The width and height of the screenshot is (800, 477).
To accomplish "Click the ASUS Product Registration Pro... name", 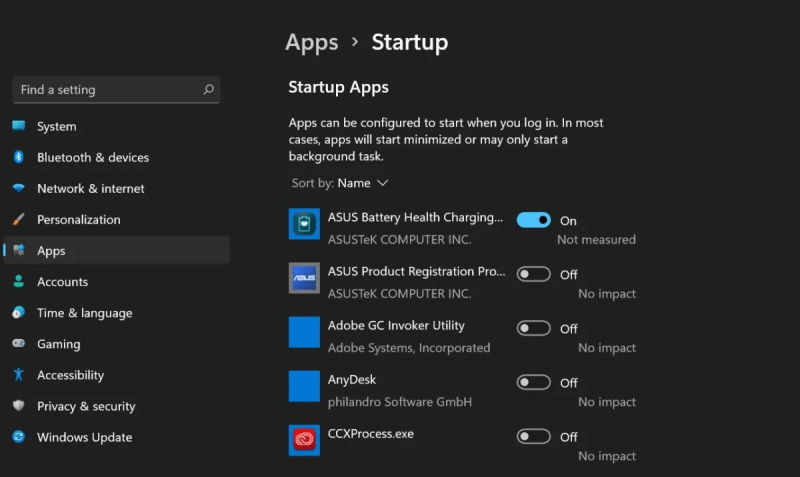I will tap(416, 271).
